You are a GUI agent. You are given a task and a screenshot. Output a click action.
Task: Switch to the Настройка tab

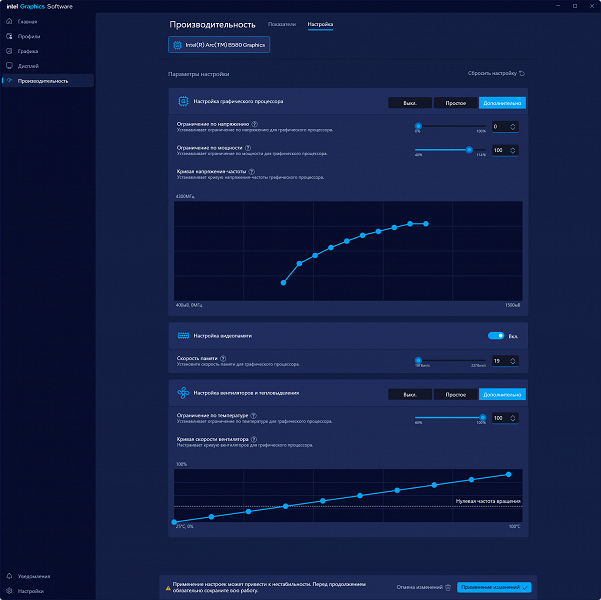pyautogui.click(x=320, y=24)
